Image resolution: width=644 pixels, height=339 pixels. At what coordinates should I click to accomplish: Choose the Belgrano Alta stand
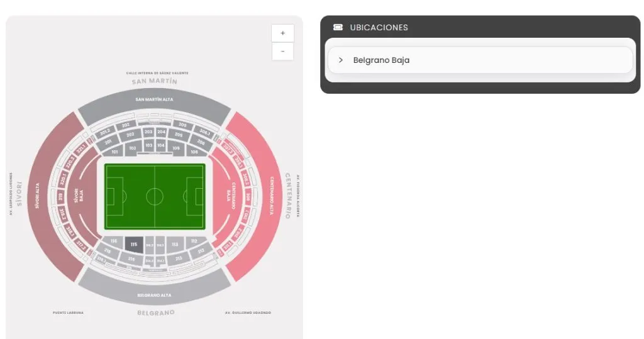154,294
